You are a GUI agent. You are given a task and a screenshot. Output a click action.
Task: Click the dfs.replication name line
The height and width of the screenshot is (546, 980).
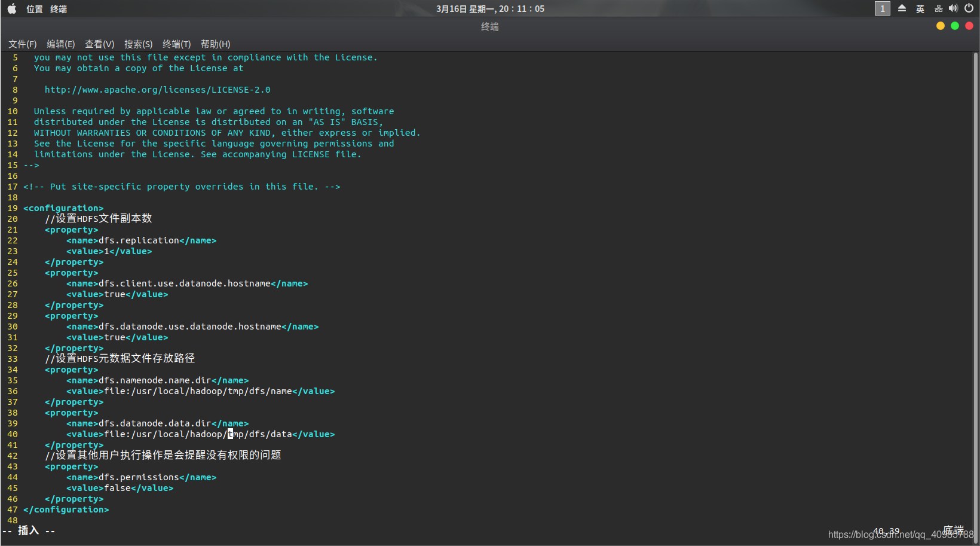[x=142, y=240]
